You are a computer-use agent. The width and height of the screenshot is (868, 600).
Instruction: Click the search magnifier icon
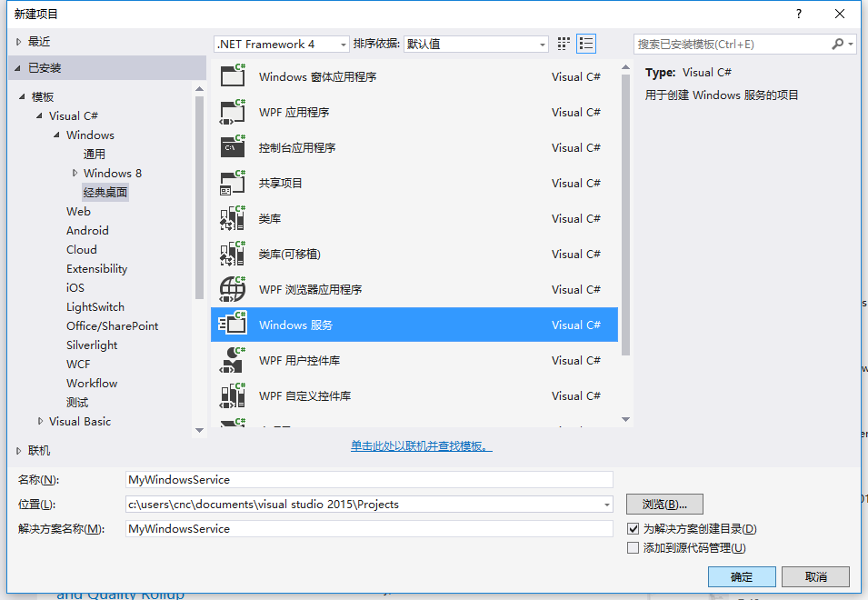[837, 44]
